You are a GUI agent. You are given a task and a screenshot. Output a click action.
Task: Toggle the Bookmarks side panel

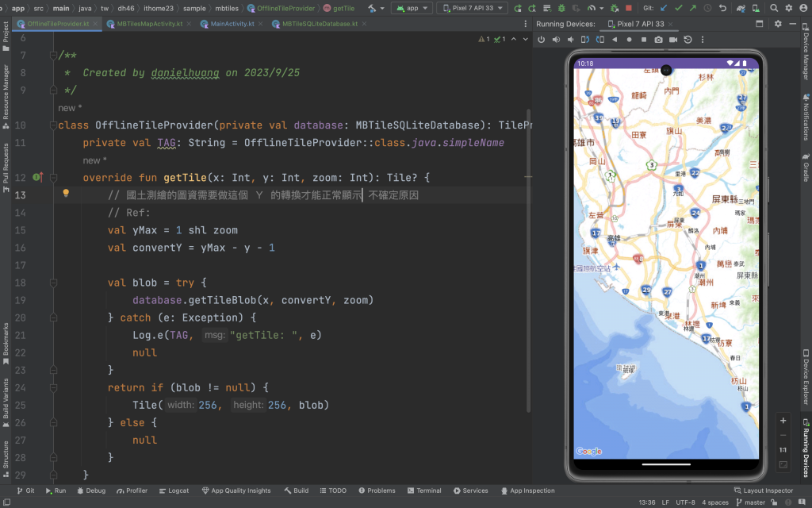point(6,343)
